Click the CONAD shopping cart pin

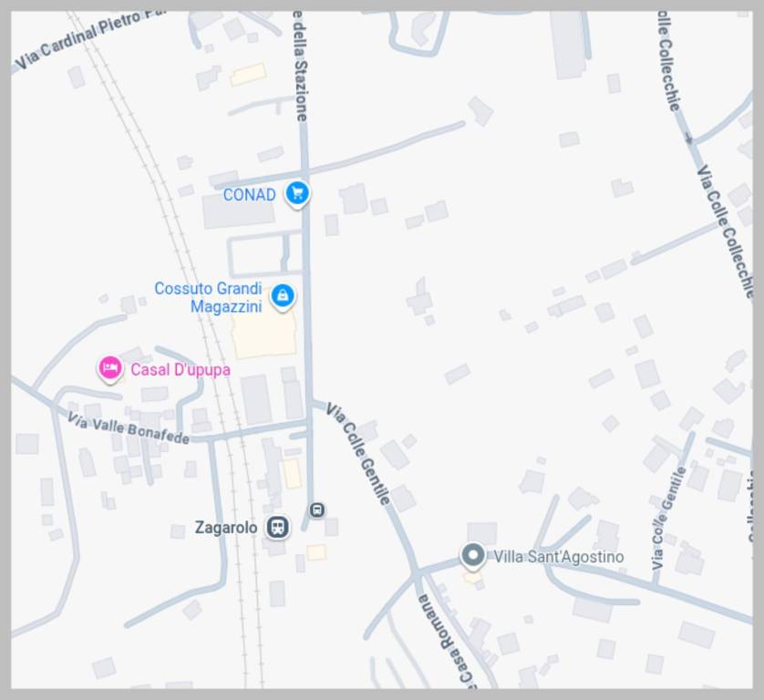click(x=297, y=194)
